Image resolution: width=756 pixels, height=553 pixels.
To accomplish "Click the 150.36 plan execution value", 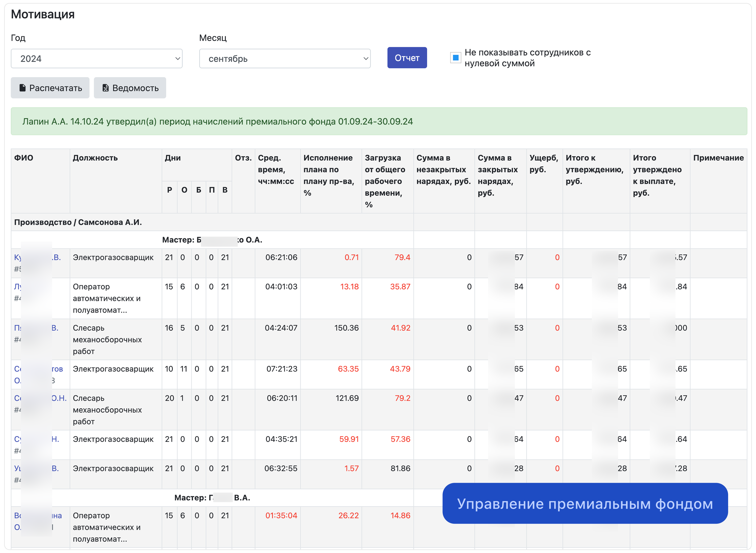I will coord(346,328).
